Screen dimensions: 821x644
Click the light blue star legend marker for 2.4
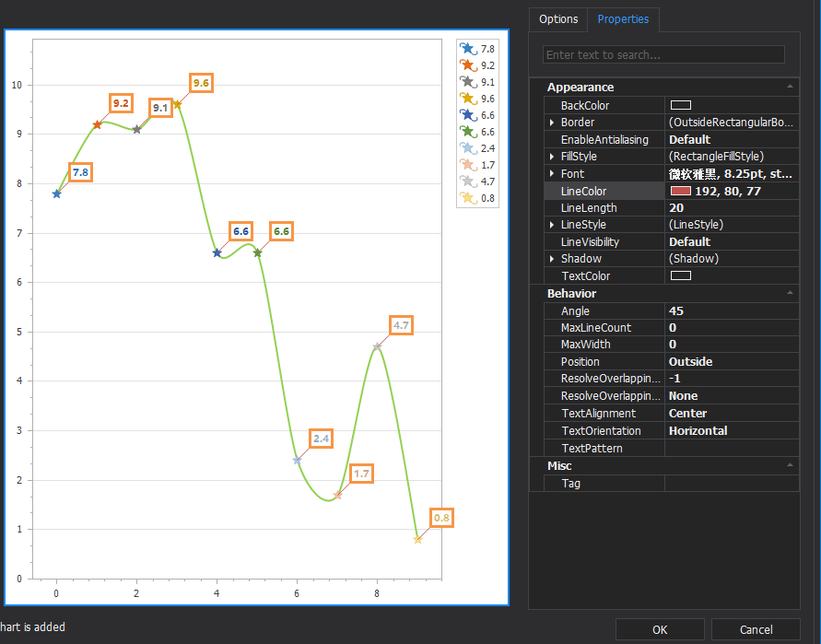pyautogui.click(x=468, y=147)
